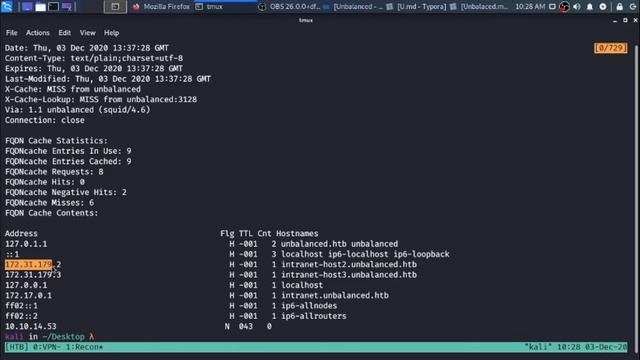Switch to the [U.md - Typora] window
640x360 pixels.
coord(417,7)
